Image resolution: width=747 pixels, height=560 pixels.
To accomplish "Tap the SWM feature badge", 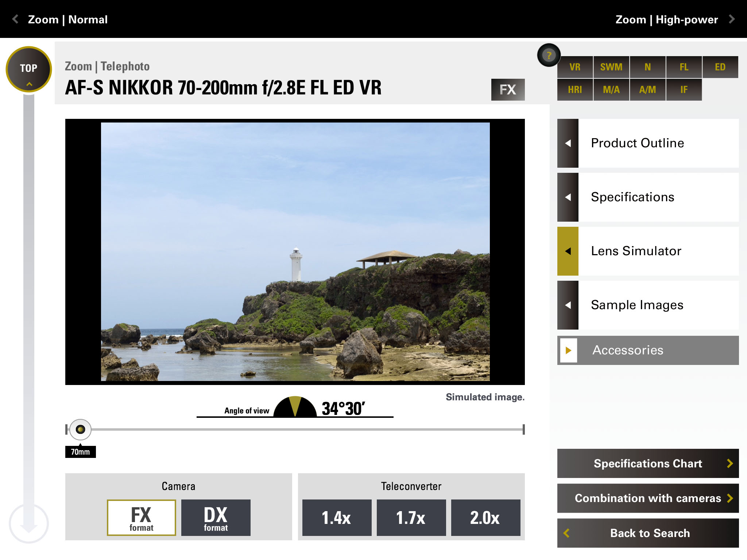I will [x=611, y=67].
